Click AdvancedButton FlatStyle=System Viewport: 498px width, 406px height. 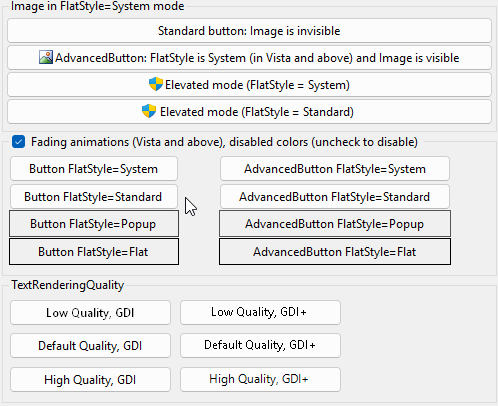click(x=335, y=169)
